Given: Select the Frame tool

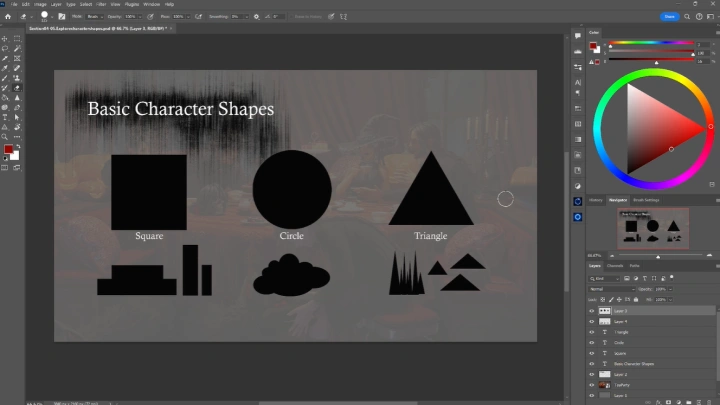Looking at the screenshot, I should point(17,58).
